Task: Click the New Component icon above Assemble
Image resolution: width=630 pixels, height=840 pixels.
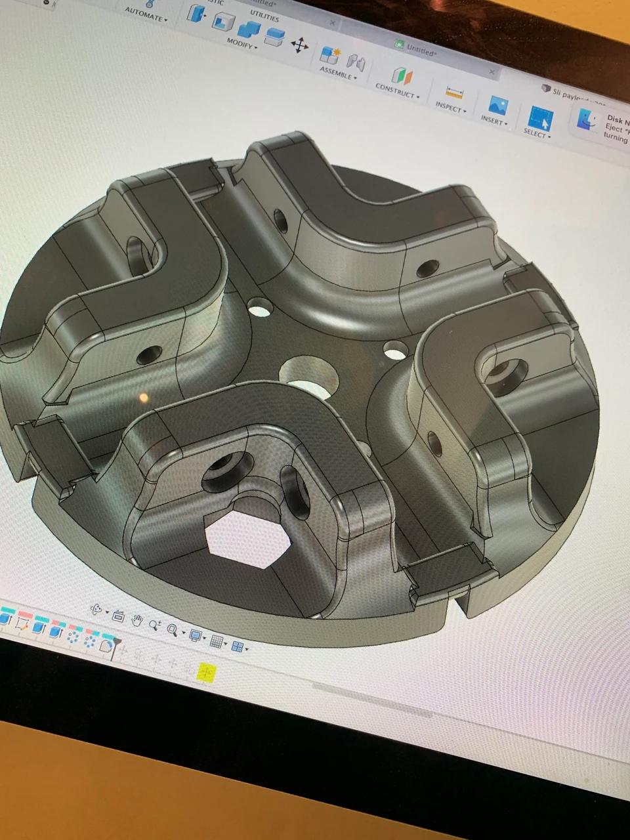Action: [330, 54]
